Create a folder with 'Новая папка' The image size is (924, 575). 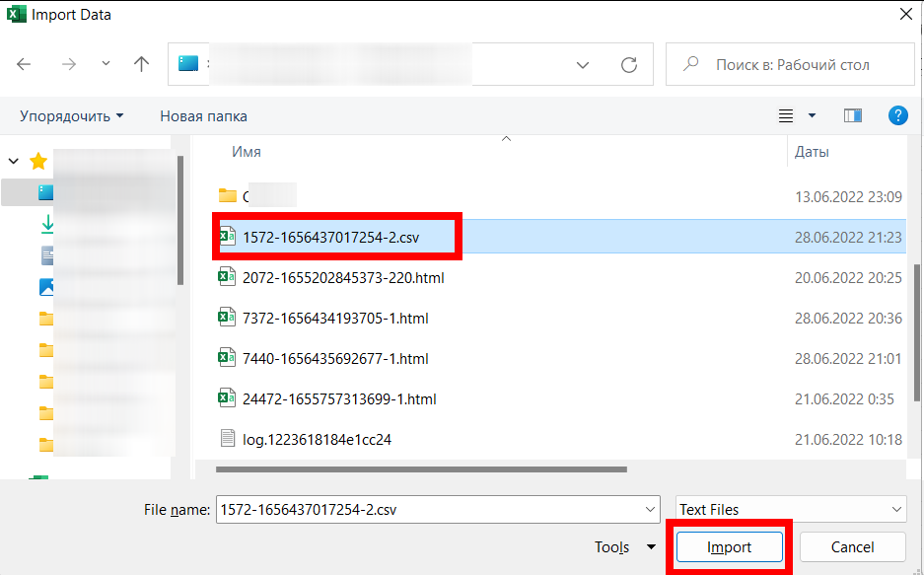click(203, 116)
